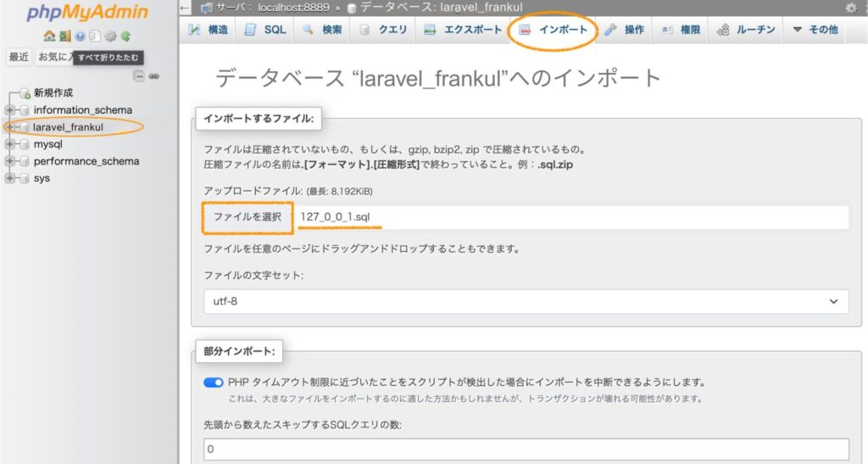868x464 pixels.
Task: Click the information_schema database icon
Action: pos(25,110)
